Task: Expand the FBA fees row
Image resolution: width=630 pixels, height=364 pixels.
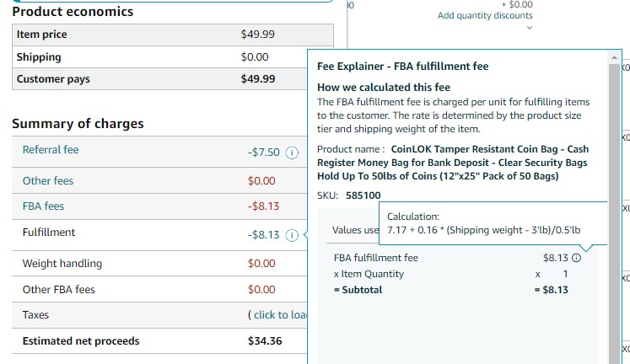Action: click(159, 206)
